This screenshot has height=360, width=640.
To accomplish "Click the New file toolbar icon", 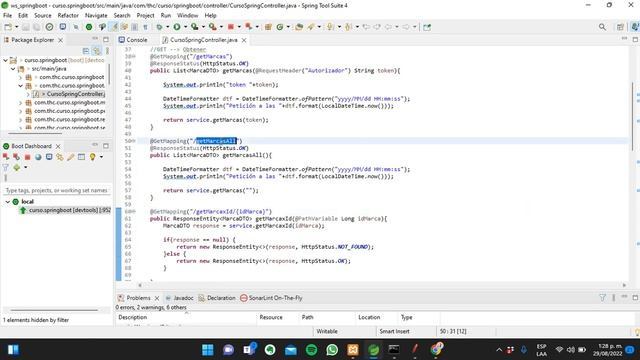I will pyautogui.click(x=8, y=27).
